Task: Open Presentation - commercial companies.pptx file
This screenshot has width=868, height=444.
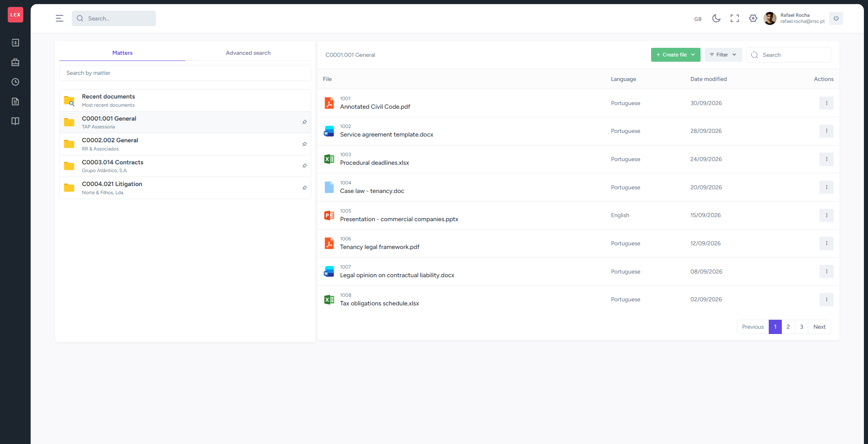Action: click(x=399, y=219)
